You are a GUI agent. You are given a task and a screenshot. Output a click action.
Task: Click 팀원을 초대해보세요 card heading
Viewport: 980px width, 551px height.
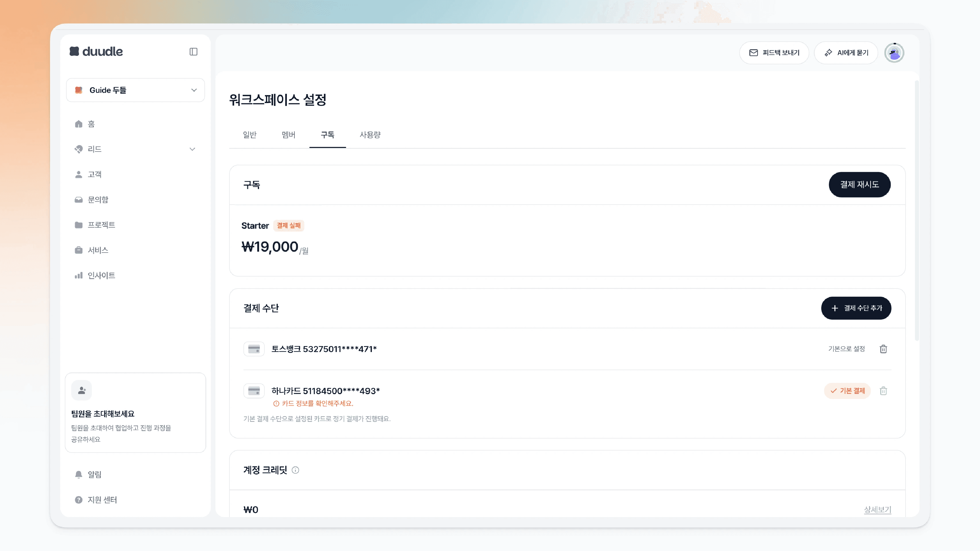tap(103, 414)
